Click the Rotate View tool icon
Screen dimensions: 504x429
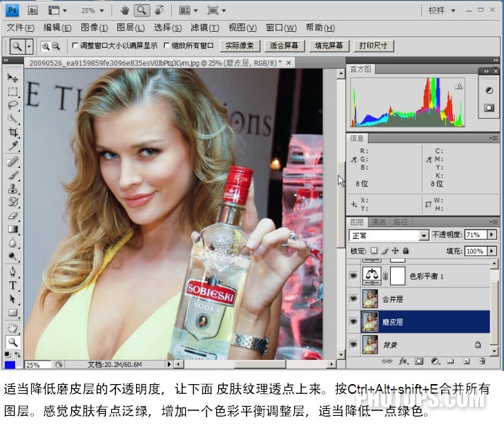(159, 10)
